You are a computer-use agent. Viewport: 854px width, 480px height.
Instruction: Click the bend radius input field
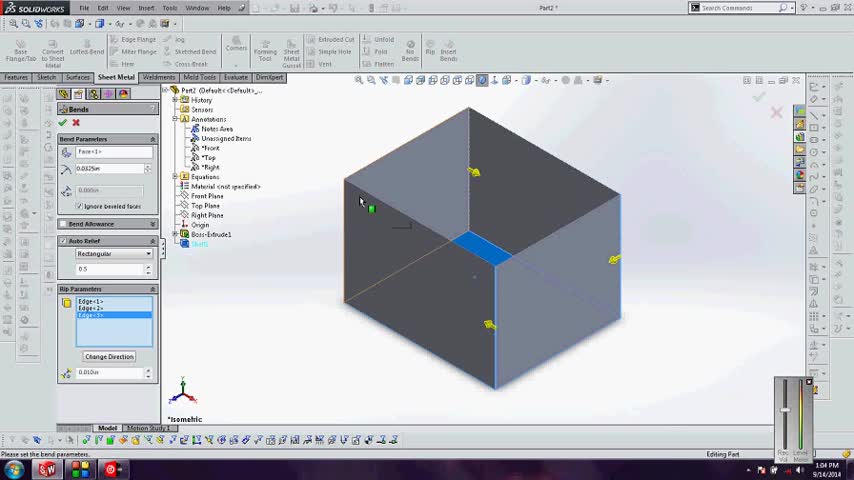pos(109,169)
